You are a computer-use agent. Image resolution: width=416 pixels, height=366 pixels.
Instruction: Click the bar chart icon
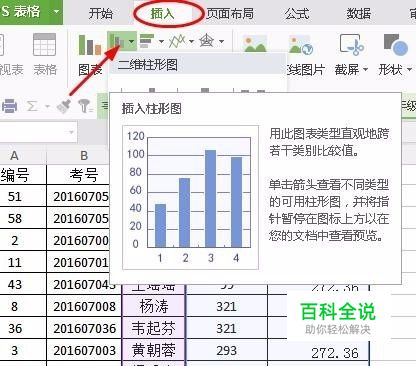pos(147,41)
